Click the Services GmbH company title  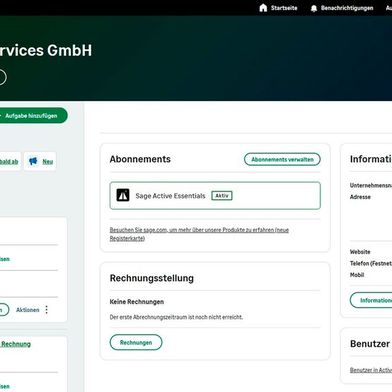tap(46, 50)
